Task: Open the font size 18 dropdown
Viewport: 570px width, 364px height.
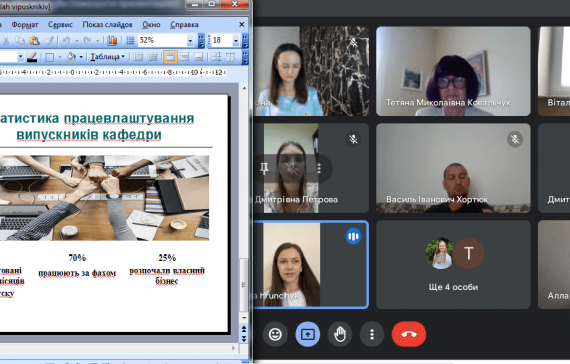Action: pyautogui.click(x=236, y=41)
